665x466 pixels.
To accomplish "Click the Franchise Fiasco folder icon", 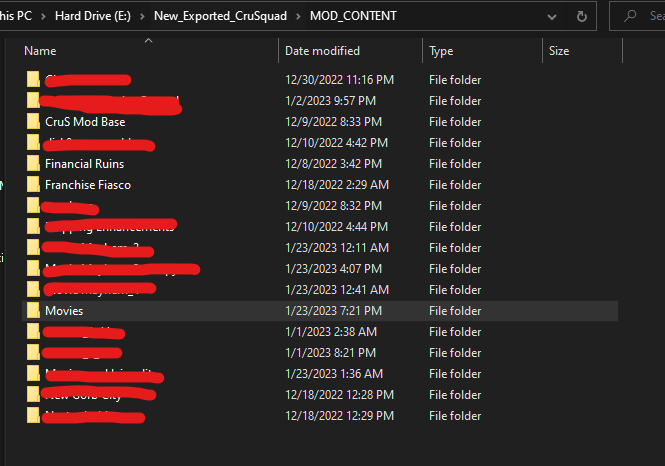I will click(x=33, y=184).
